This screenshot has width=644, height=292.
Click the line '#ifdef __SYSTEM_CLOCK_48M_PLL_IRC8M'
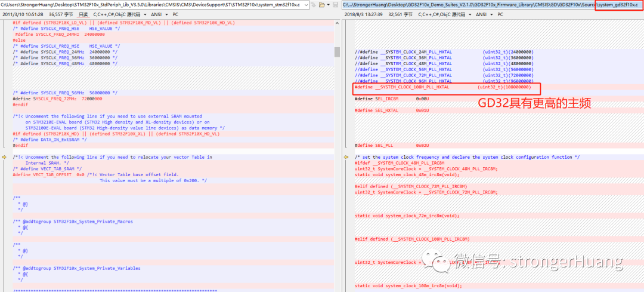(400, 163)
